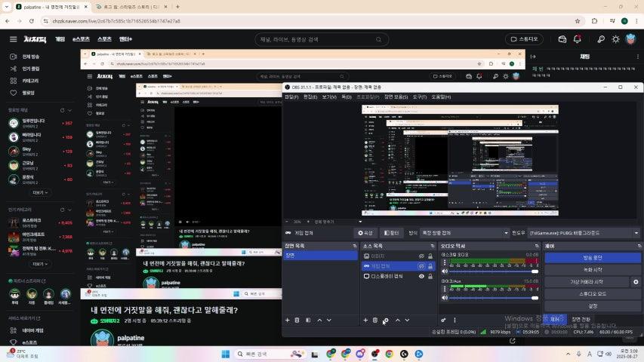The width and height of the screenshot is (644, 362).
Task: Open the 도구(T) menu in OBS
Action: 420,97
